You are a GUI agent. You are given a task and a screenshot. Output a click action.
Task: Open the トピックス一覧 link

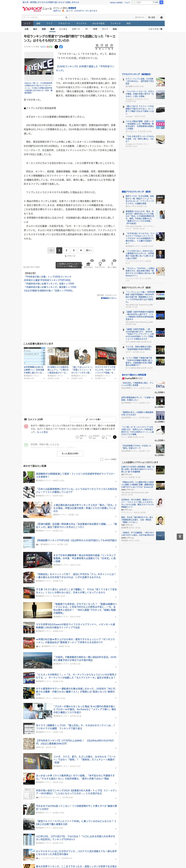155,29
